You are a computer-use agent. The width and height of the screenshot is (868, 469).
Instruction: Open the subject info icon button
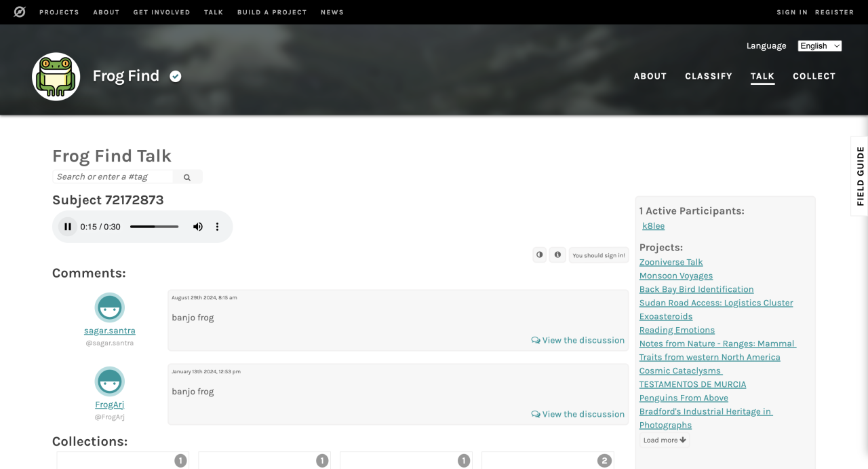[x=557, y=255]
